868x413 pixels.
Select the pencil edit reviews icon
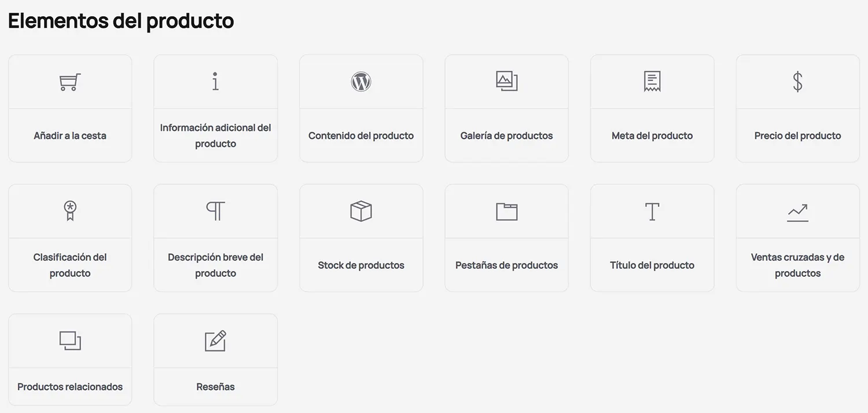tap(215, 341)
